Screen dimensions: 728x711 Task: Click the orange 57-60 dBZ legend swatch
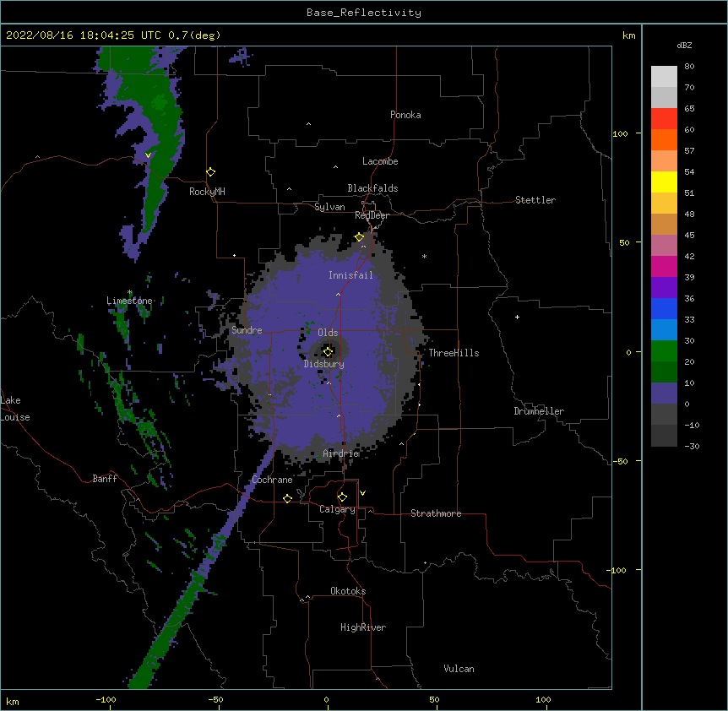(x=664, y=139)
